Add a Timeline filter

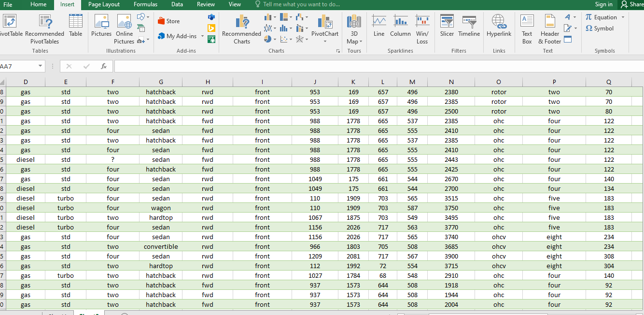pyautogui.click(x=469, y=27)
